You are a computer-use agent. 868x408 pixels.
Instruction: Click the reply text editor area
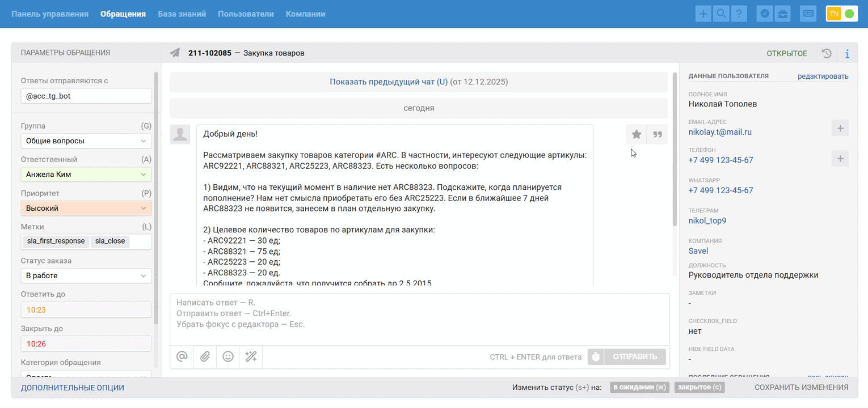[419, 318]
